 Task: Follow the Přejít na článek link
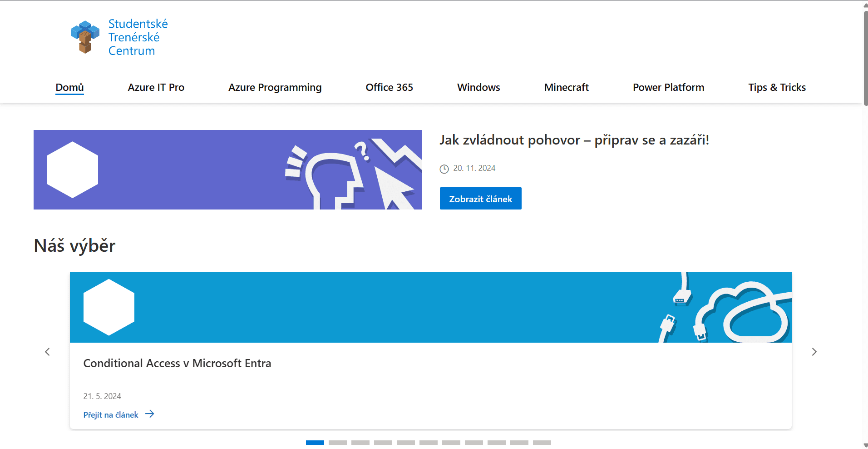point(111,415)
